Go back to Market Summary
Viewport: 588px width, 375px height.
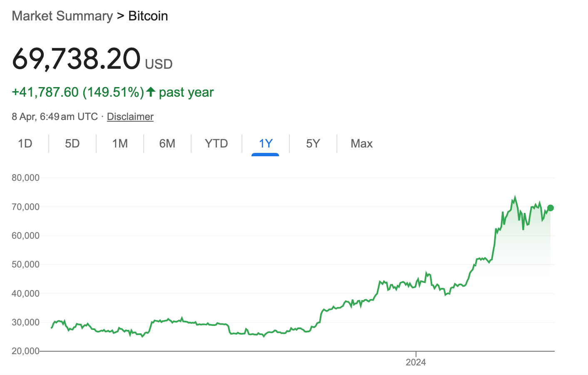[x=62, y=16]
